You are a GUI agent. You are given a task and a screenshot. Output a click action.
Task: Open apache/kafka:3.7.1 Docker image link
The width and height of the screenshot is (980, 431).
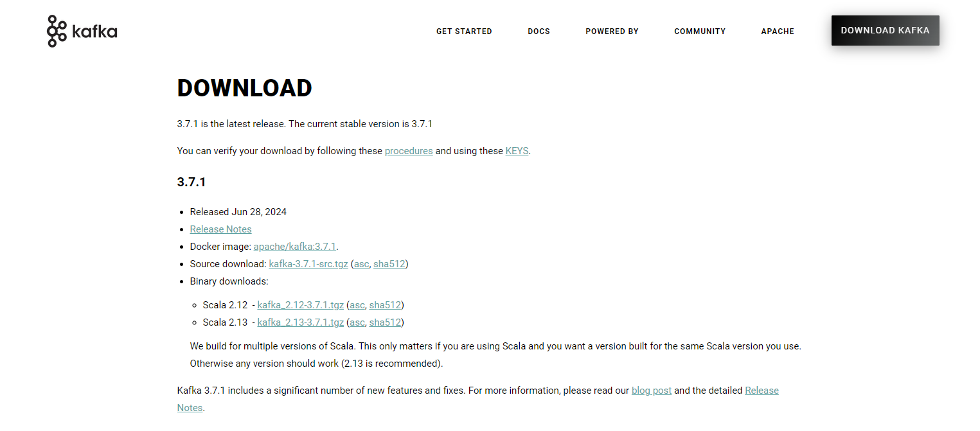[x=295, y=247]
